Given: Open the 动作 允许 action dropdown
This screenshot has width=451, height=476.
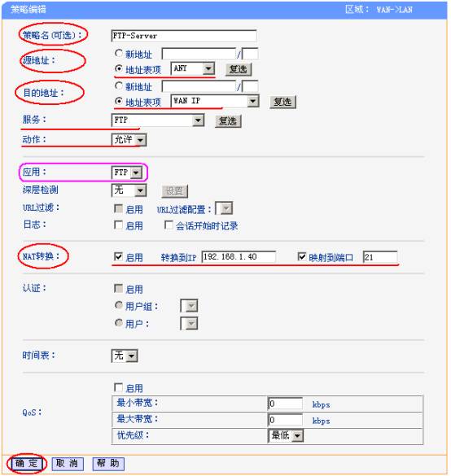Looking at the screenshot, I should pos(129,140).
